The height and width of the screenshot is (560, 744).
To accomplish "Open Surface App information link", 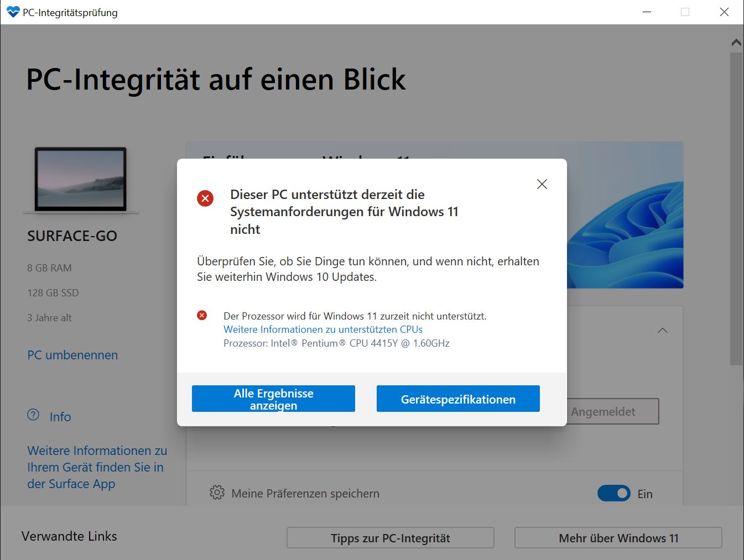I will tap(97, 467).
